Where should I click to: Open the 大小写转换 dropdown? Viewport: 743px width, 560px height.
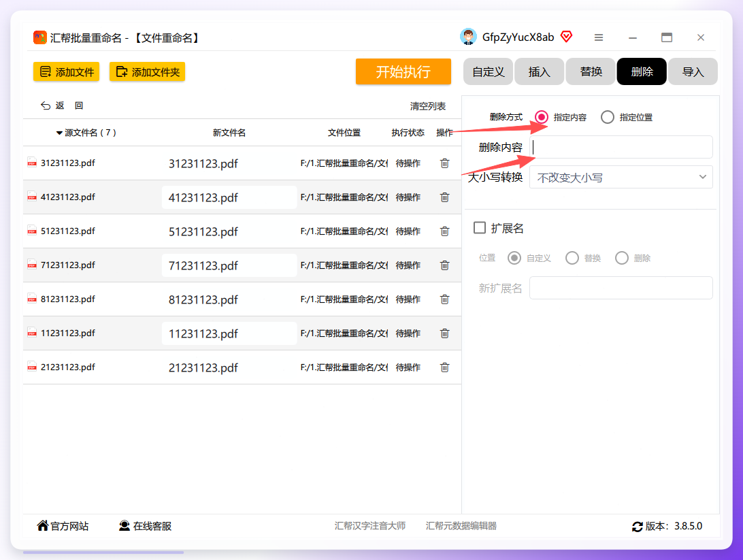click(621, 177)
